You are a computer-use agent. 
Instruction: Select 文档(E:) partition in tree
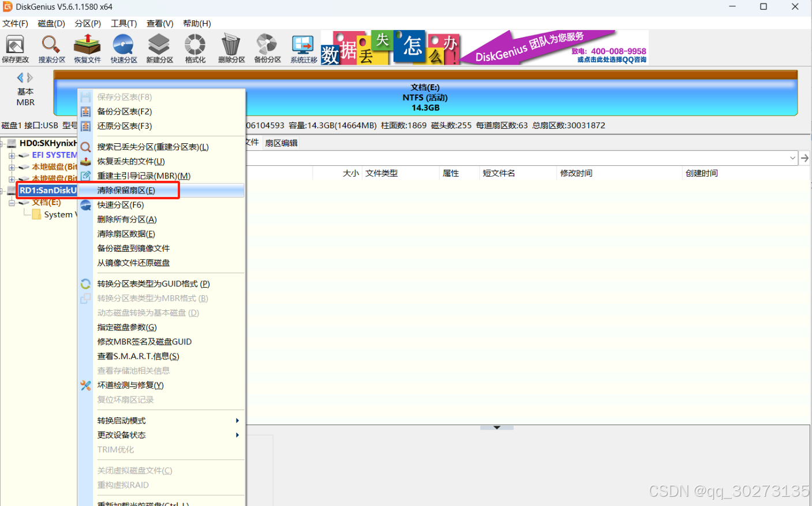click(x=46, y=202)
